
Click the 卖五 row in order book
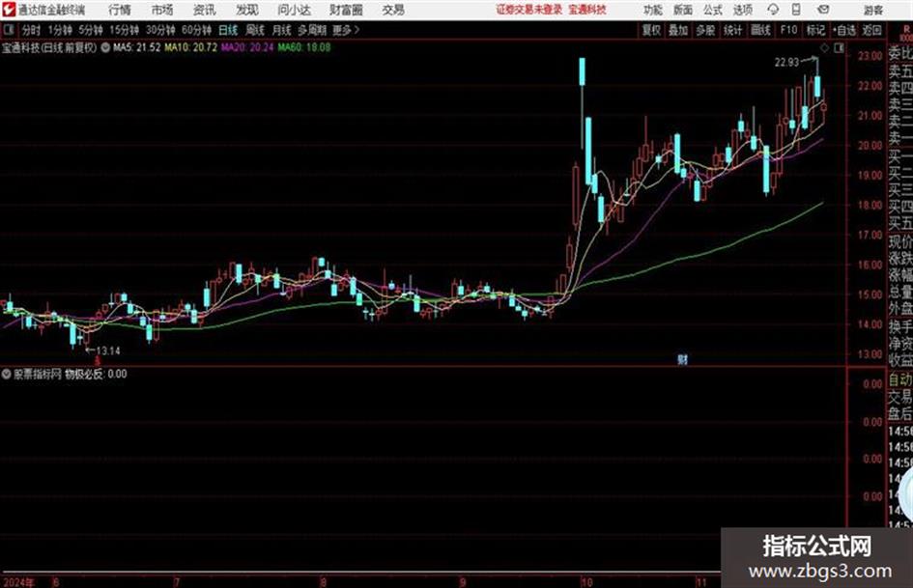(900, 71)
